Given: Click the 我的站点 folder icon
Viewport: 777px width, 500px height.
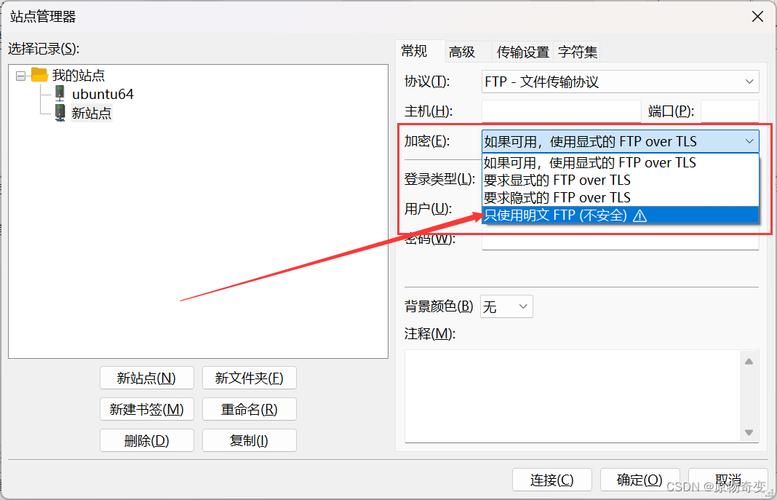Looking at the screenshot, I should (x=39, y=75).
